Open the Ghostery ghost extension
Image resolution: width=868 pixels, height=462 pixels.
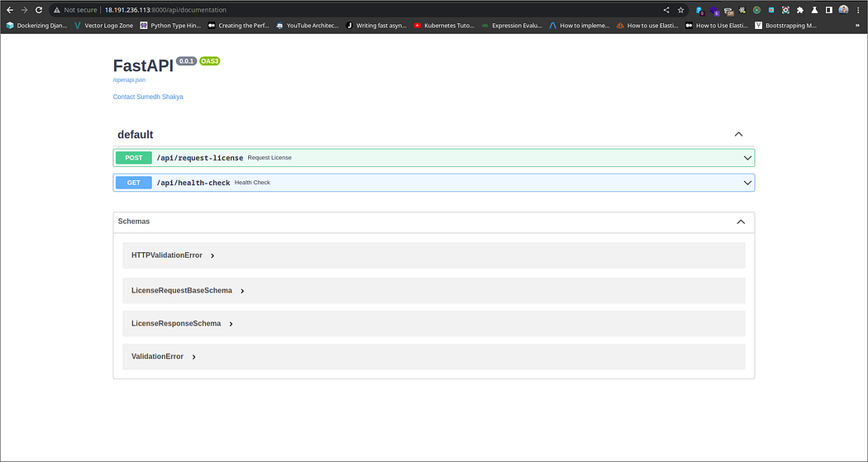tap(699, 10)
